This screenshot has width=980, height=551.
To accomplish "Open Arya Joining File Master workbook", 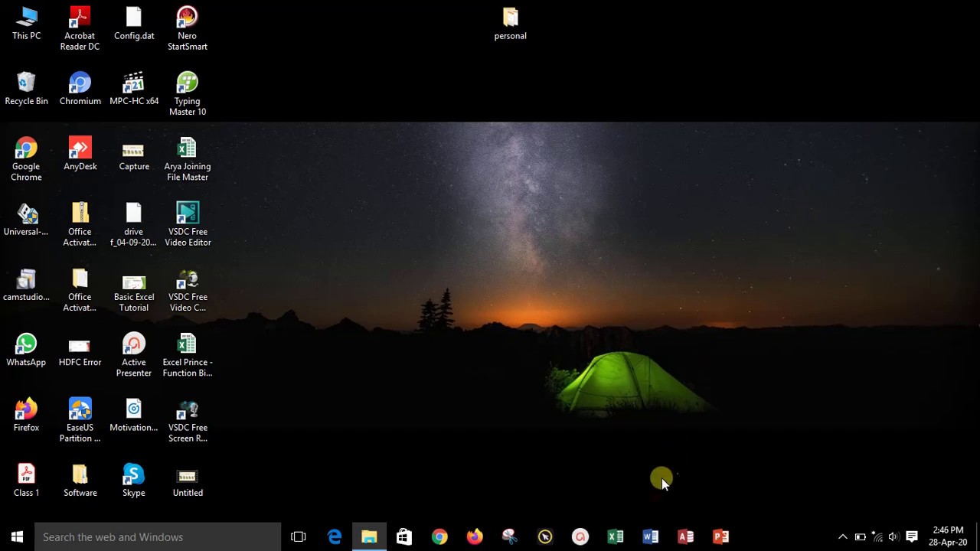I will [188, 160].
